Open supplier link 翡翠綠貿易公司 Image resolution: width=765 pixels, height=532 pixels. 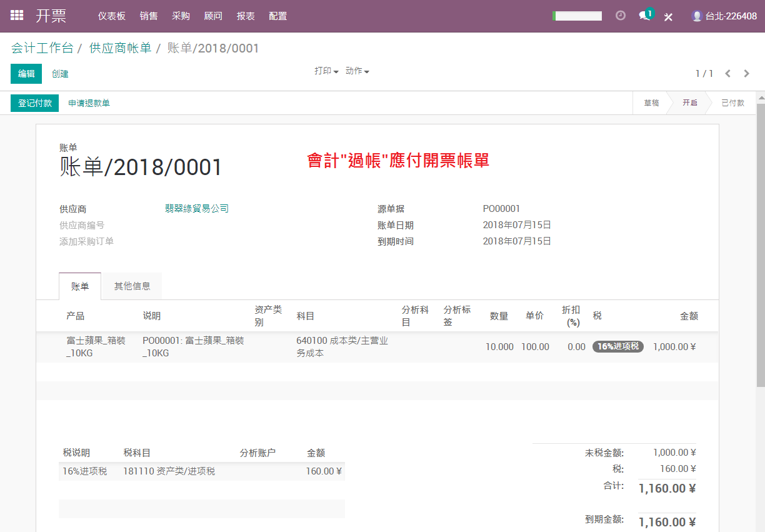197,209
